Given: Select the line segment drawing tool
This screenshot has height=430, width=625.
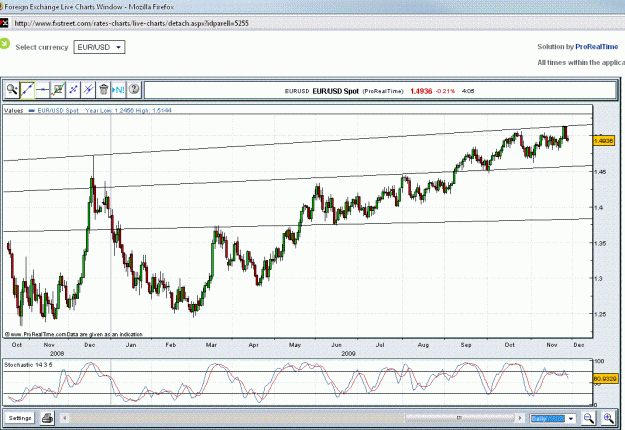Looking at the screenshot, I should click(x=73, y=89).
